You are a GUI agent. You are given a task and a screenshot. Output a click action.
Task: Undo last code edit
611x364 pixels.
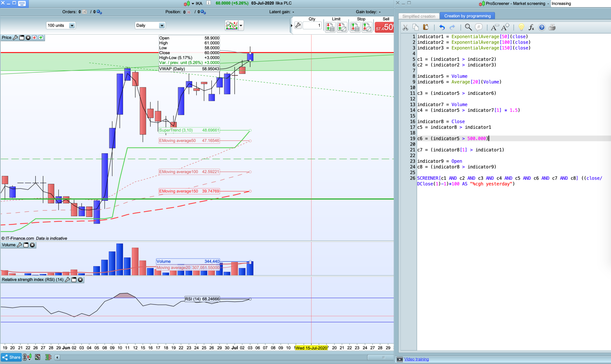click(442, 27)
